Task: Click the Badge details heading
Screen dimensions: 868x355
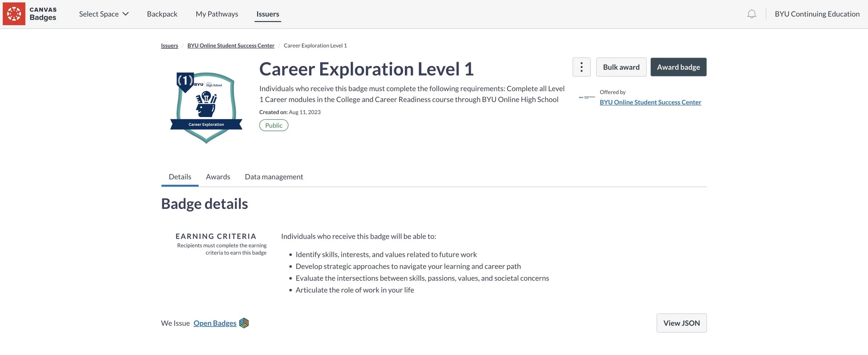Action: click(205, 204)
